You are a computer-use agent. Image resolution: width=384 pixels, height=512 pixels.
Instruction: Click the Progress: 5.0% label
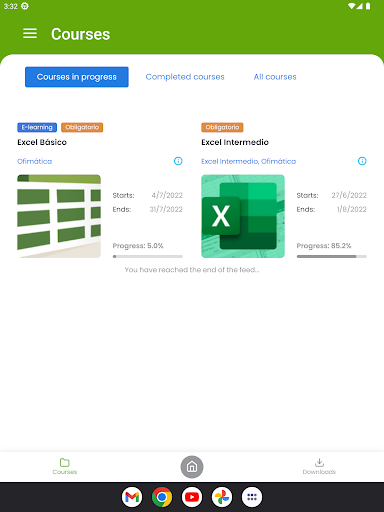click(x=138, y=246)
